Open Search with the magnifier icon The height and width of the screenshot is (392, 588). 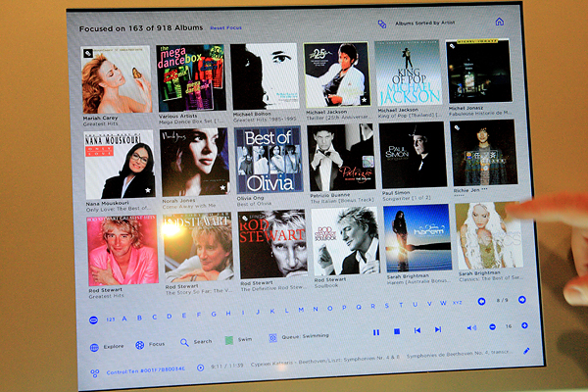click(184, 342)
